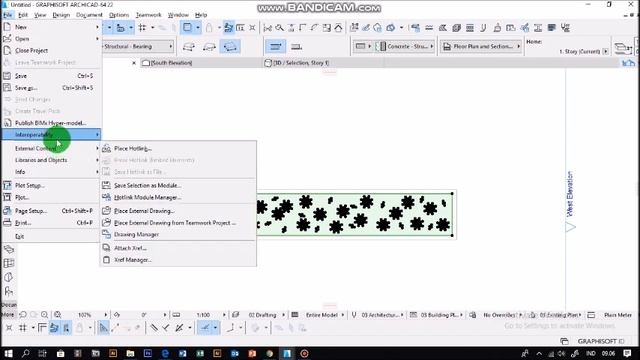Screen dimensions: 640x360
Task: Click Close Project
Action: click(x=51, y=51)
